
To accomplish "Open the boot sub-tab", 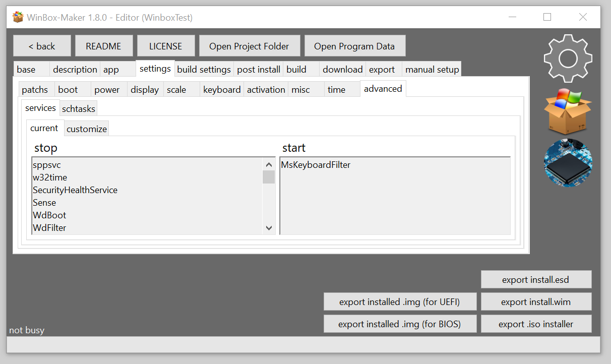I will click(73, 89).
